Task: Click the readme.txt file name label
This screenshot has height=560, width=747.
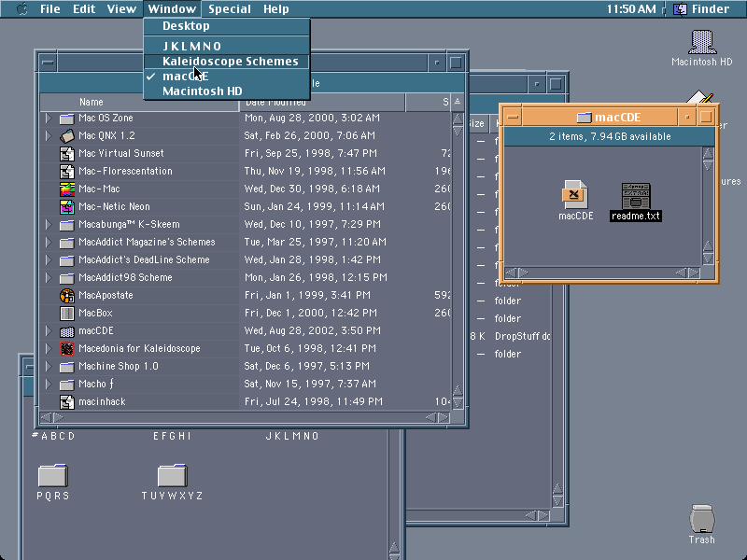Action: 636,216
